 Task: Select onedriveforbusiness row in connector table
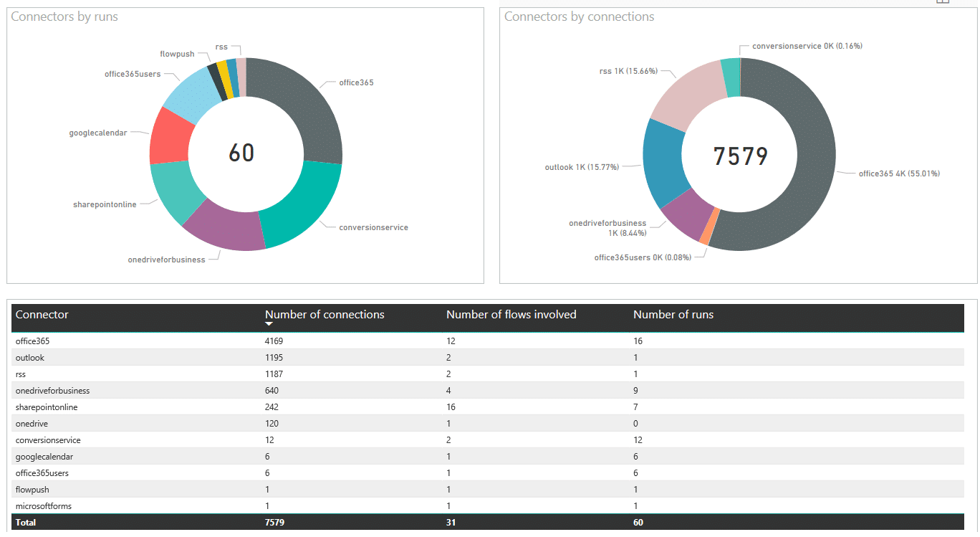coord(487,391)
